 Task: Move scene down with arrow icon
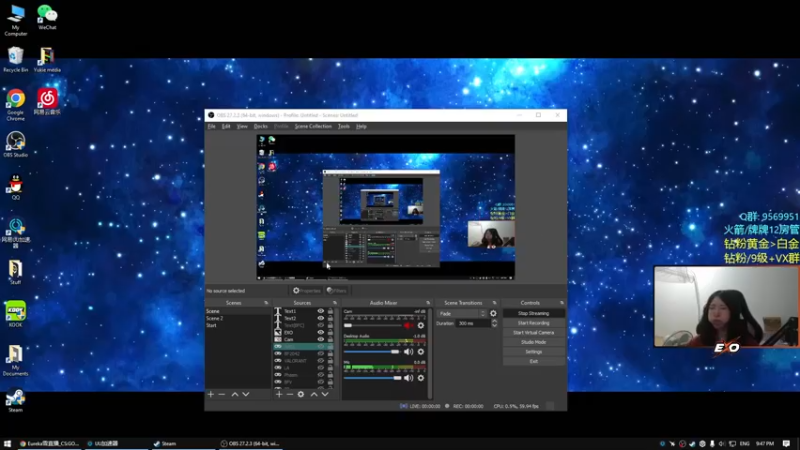tap(245, 394)
